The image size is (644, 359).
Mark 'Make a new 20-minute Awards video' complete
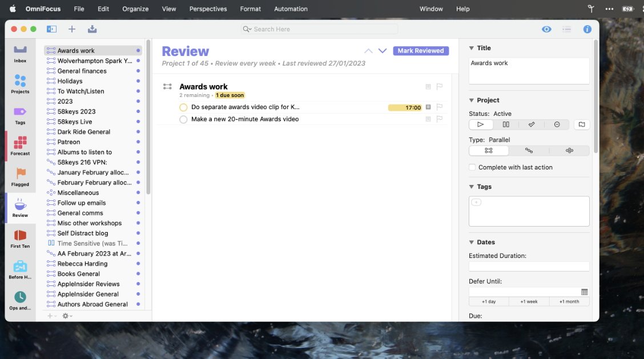(x=183, y=119)
